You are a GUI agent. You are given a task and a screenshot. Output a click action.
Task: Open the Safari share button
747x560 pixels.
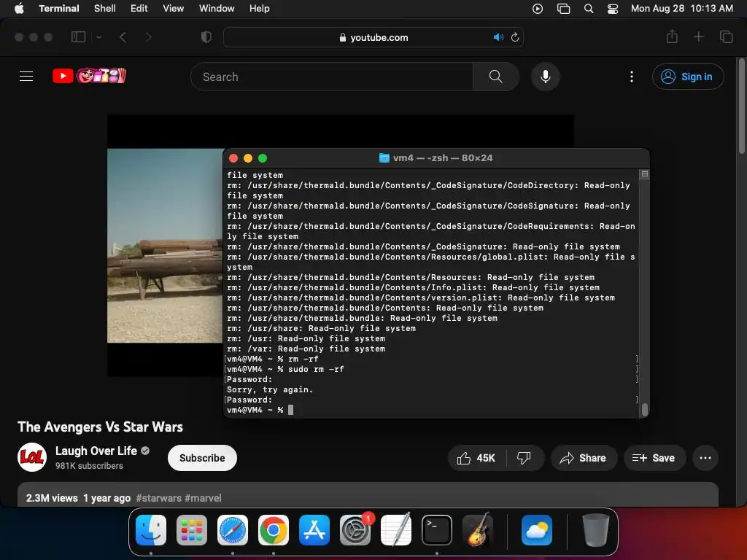672,36
